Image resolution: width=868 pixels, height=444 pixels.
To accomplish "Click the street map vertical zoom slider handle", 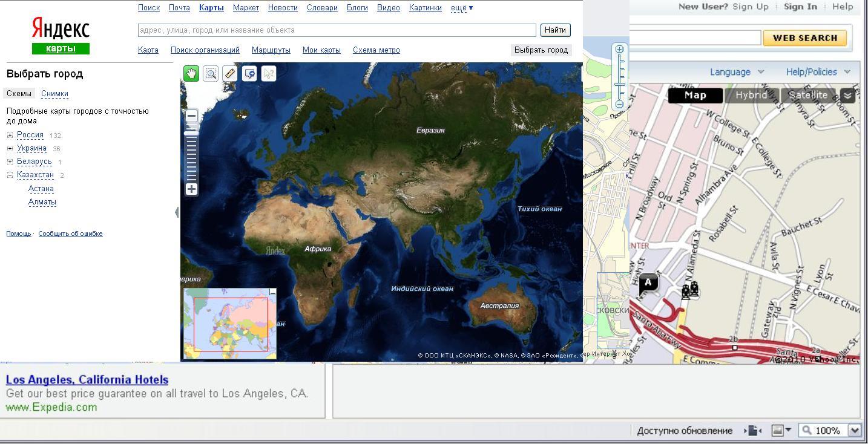I will coord(619,84).
